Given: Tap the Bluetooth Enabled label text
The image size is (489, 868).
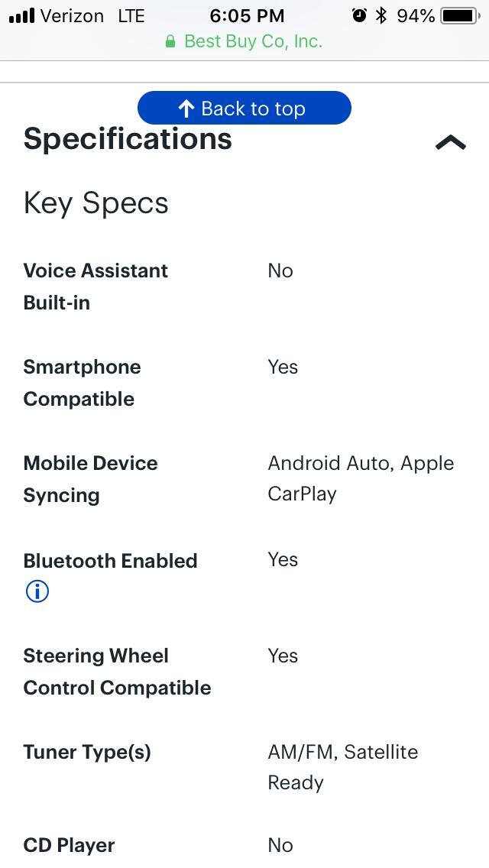Looking at the screenshot, I should [x=110, y=561].
